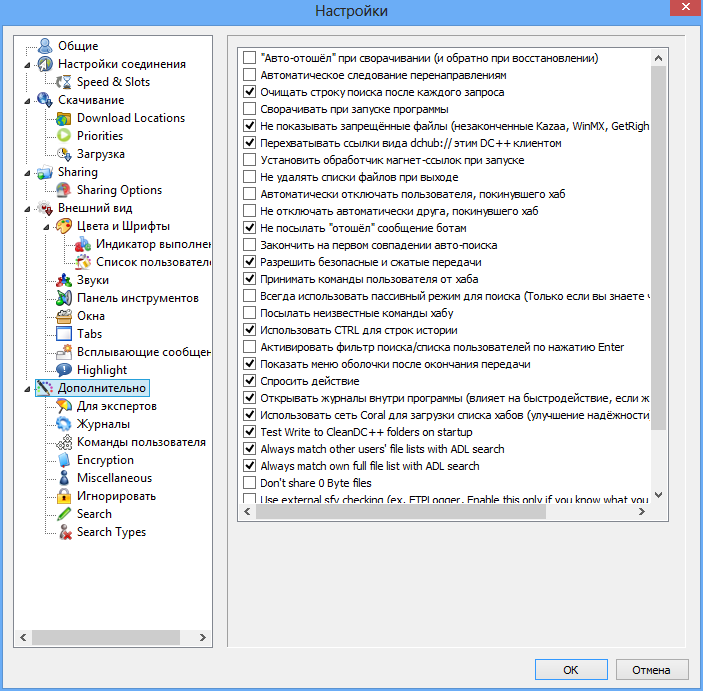The height and width of the screenshot is (691, 703).
Task: Click the Окна icon
Action: click(64, 316)
